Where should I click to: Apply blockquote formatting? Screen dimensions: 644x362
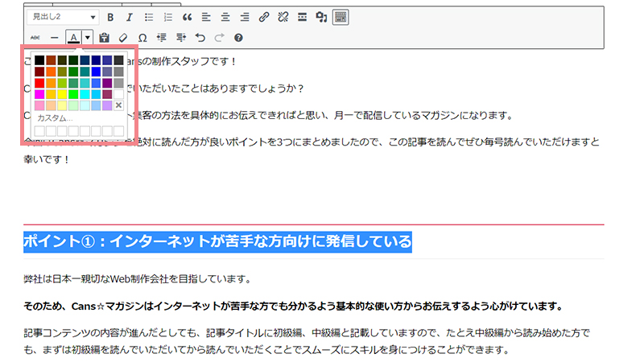click(x=187, y=17)
